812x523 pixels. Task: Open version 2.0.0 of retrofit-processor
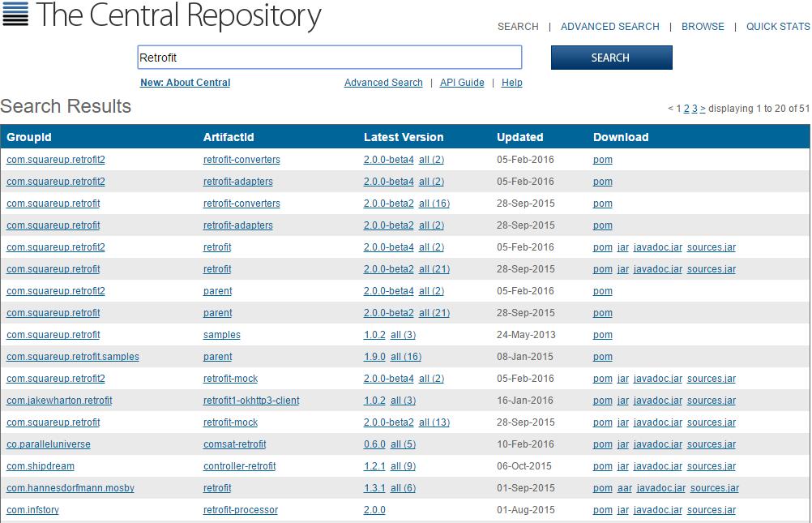coord(374,510)
